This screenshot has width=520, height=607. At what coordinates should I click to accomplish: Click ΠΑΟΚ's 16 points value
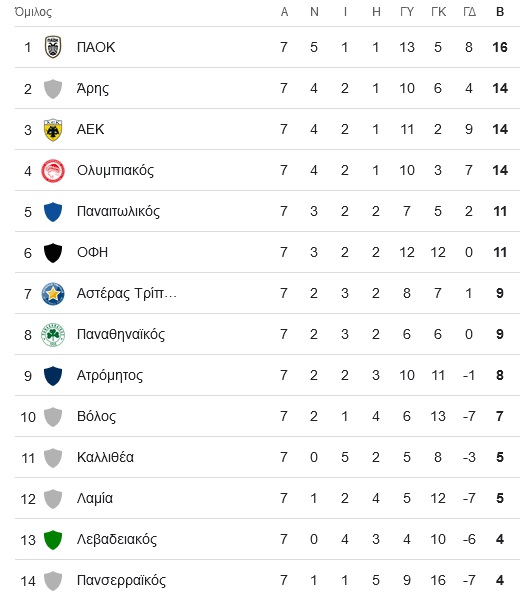tap(500, 47)
